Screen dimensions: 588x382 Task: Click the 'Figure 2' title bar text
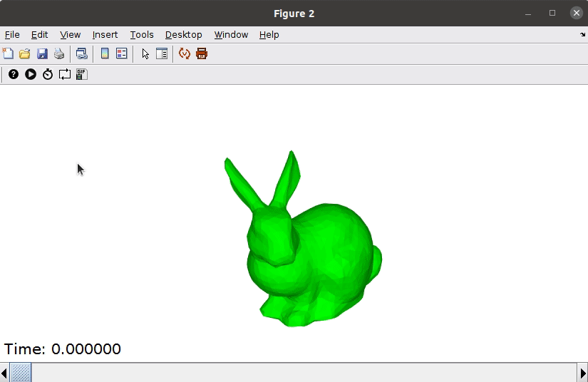coord(294,14)
